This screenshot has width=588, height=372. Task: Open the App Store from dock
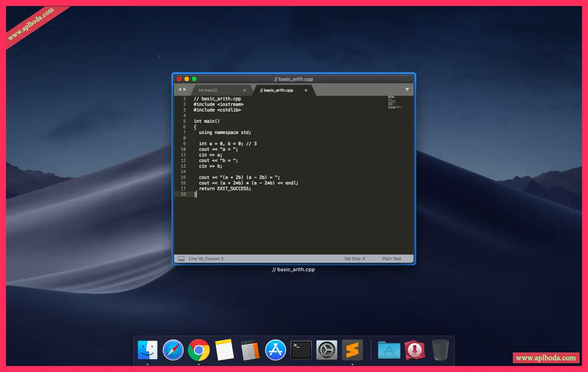tap(276, 350)
